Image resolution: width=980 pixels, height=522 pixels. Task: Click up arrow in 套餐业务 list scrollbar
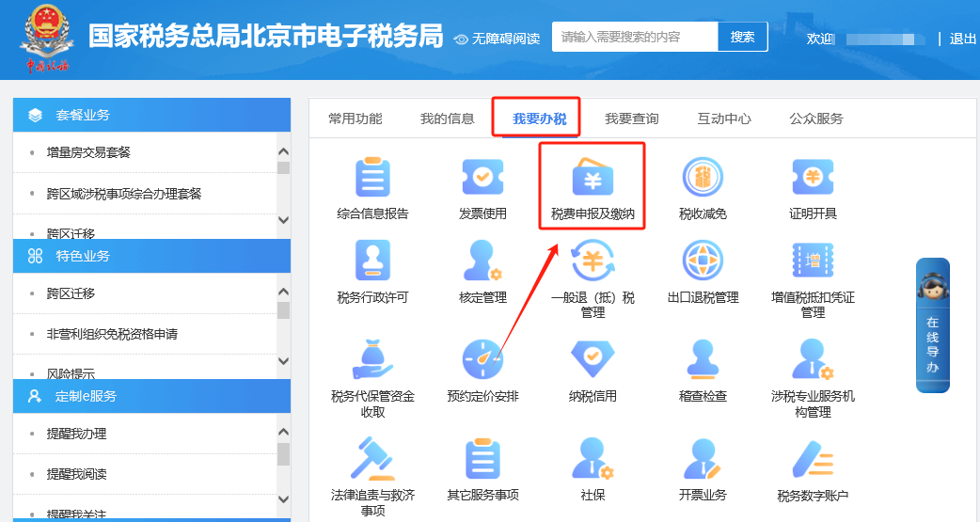click(x=283, y=151)
